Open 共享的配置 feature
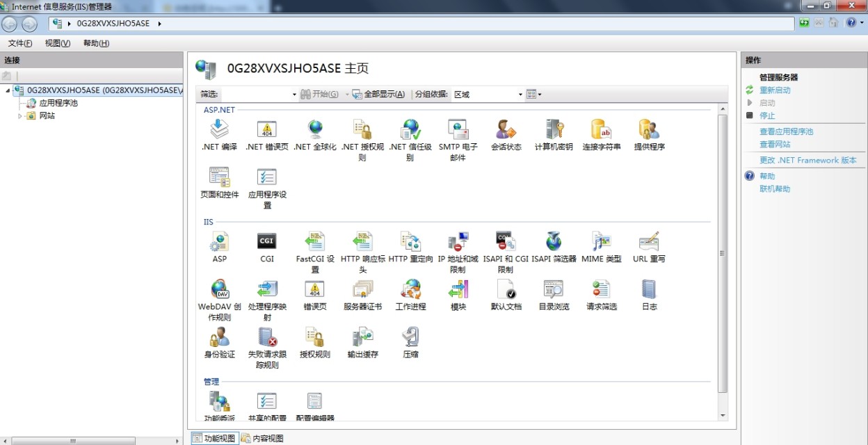Screen dimensions: 868x445 point(267,407)
